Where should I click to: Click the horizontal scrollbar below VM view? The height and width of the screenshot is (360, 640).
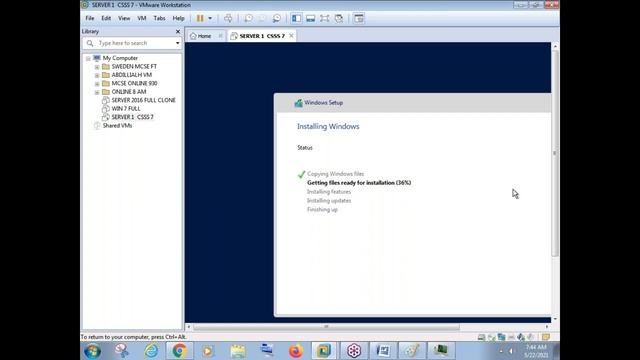pos(326,327)
